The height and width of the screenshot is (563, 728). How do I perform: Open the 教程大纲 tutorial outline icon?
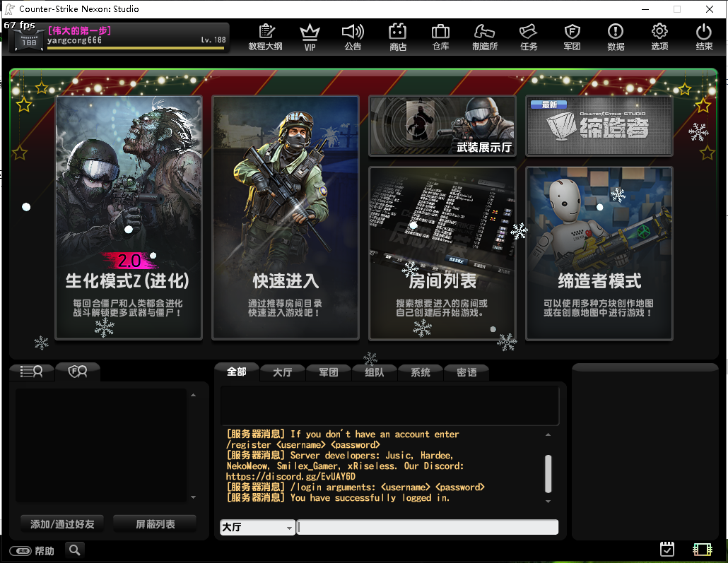[x=265, y=37]
